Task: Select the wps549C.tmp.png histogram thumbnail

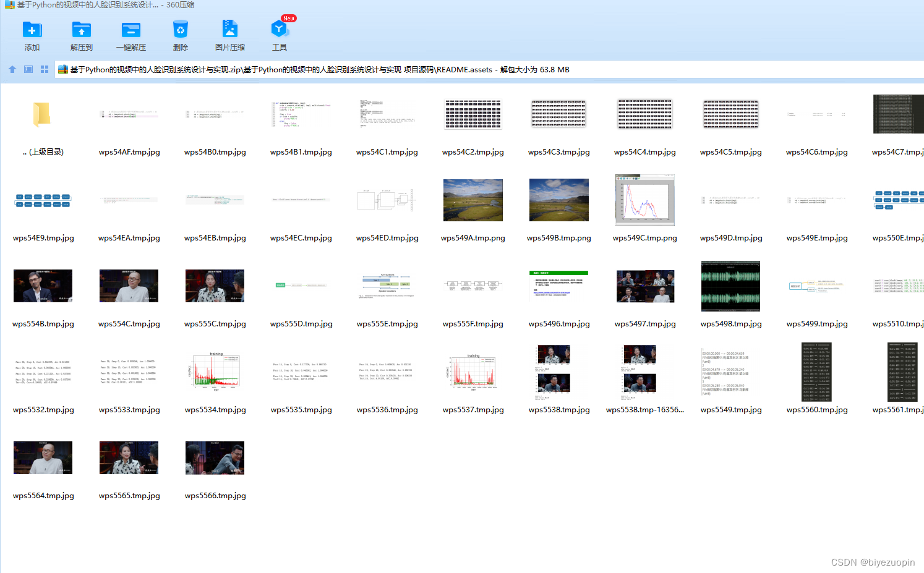Action: (645, 200)
